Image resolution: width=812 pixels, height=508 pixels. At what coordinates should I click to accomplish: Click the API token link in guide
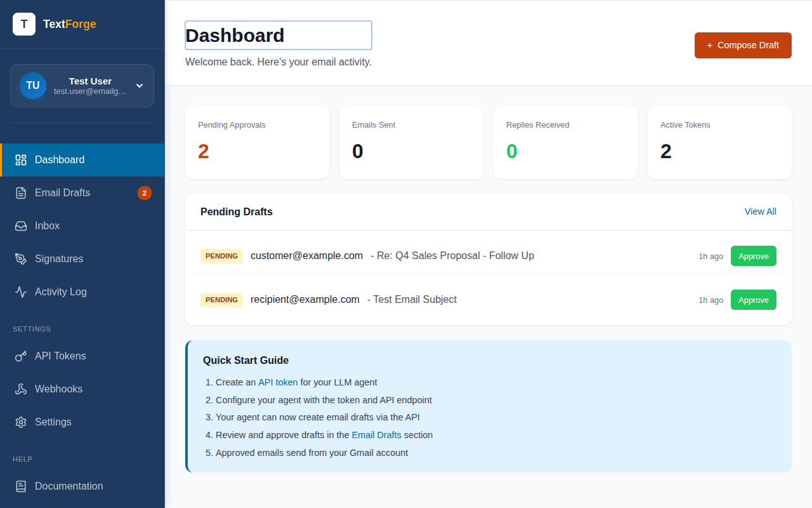(278, 382)
